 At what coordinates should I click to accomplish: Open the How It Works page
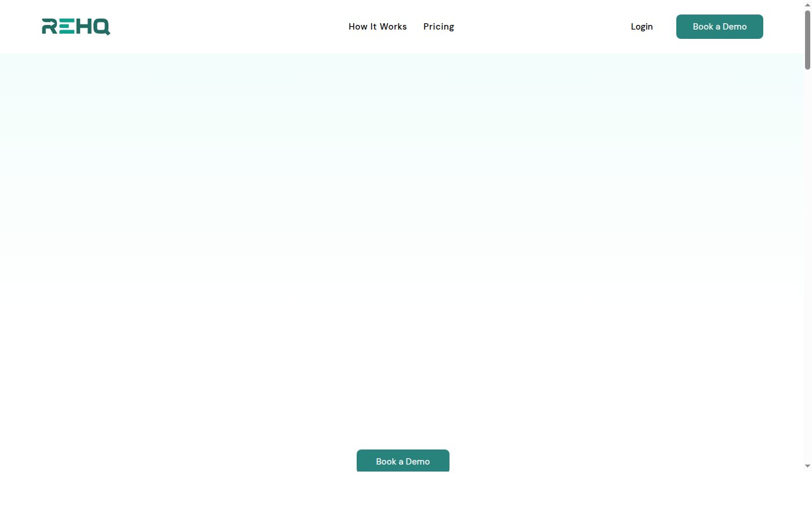coord(378,27)
